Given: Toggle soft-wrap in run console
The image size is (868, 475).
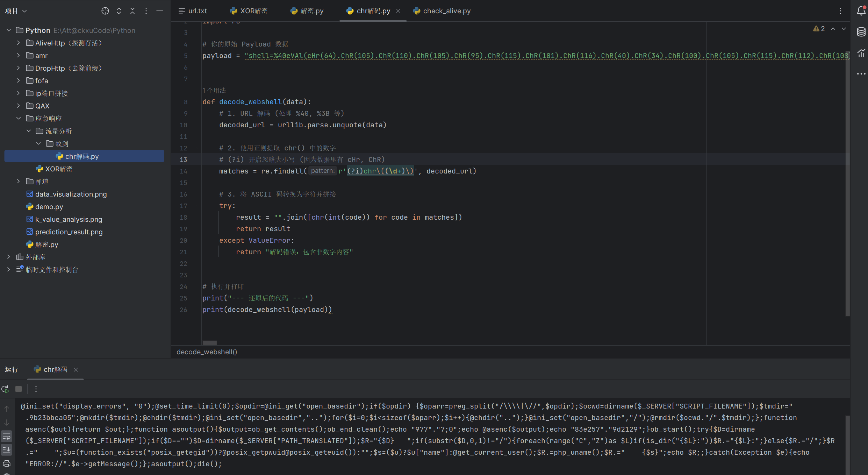Looking at the screenshot, I should point(7,436).
